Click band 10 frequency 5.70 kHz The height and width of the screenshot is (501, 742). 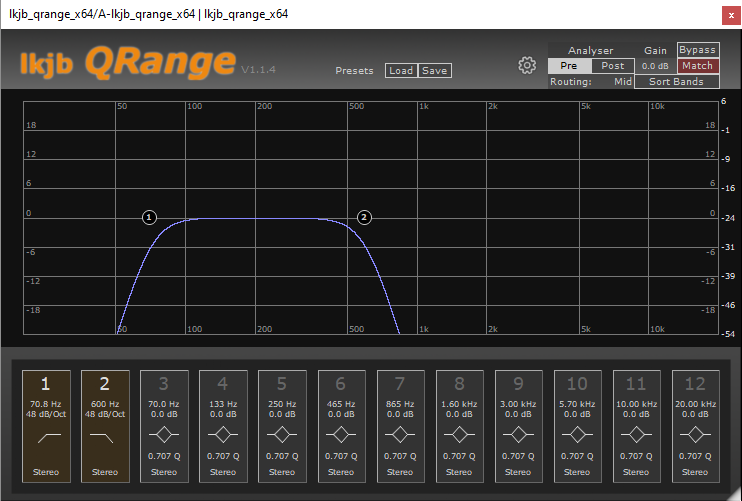577,404
